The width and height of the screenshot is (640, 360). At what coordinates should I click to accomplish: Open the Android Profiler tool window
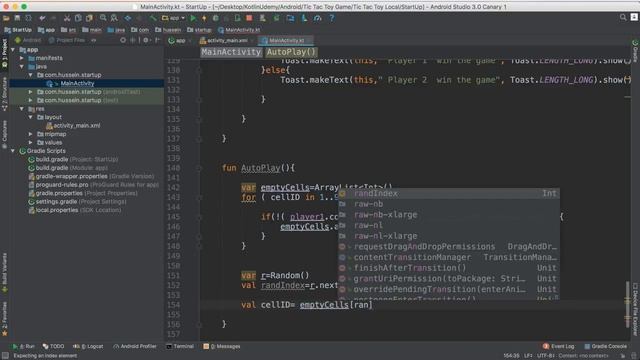[x=135, y=346]
